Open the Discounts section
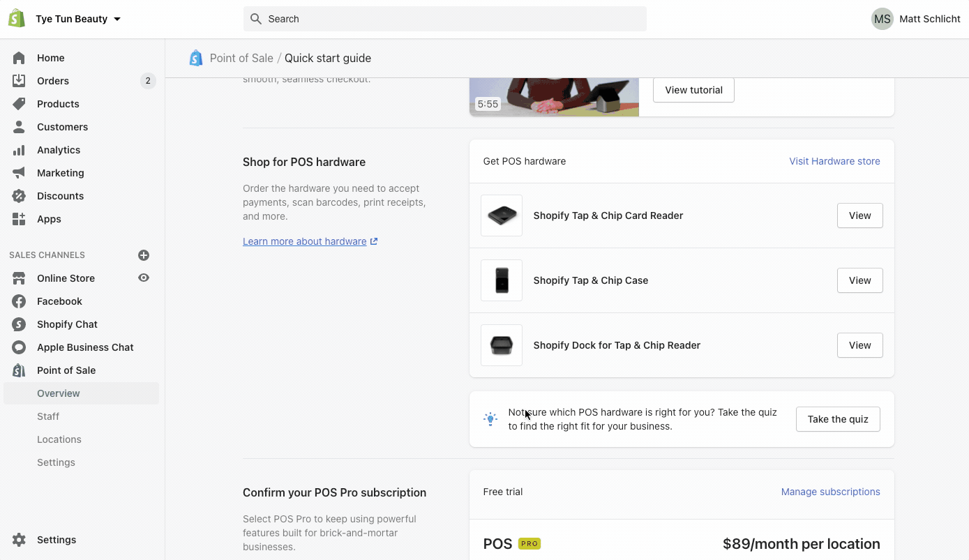This screenshot has width=969, height=560. pyautogui.click(x=60, y=196)
